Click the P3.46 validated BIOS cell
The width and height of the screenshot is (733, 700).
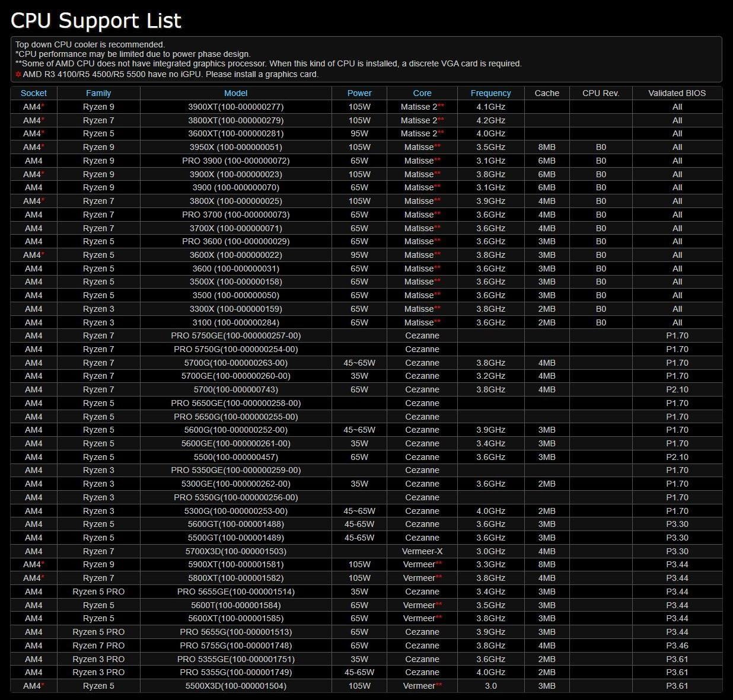point(677,645)
